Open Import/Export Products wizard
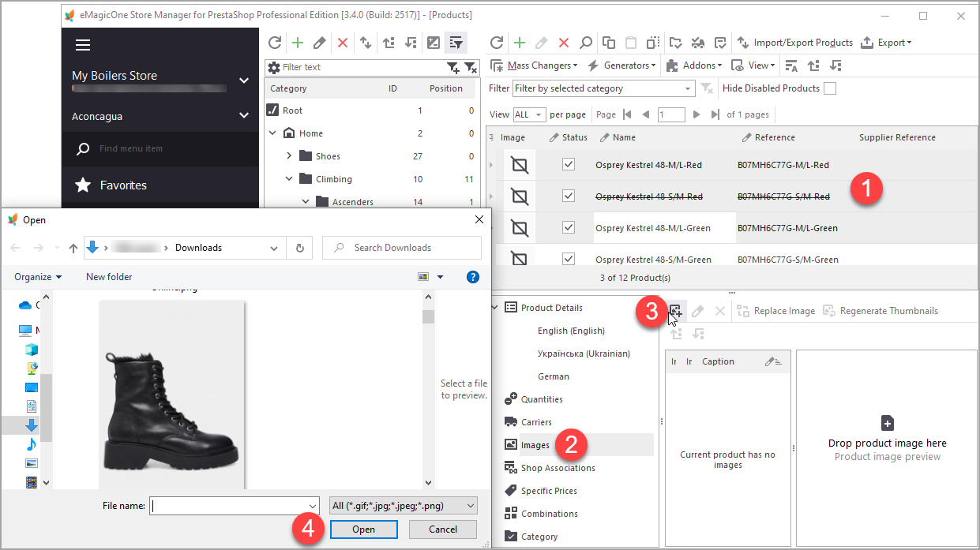The height and width of the screenshot is (550, 980). click(794, 43)
